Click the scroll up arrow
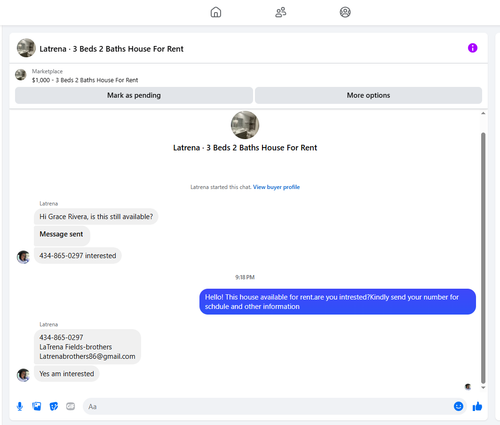 [x=483, y=114]
